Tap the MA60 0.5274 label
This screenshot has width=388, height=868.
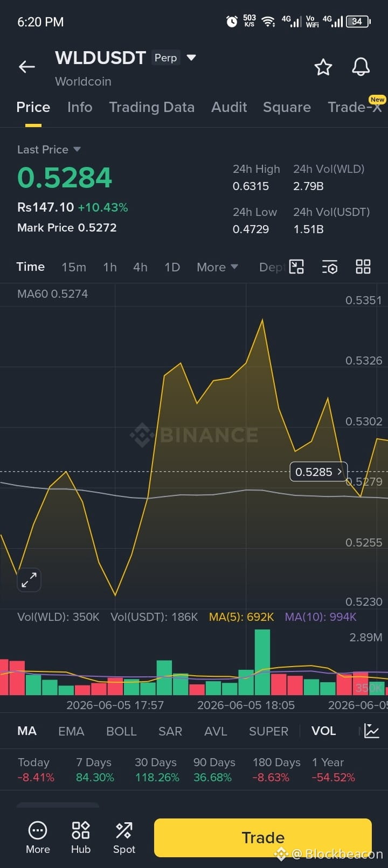[x=52, y=294]
